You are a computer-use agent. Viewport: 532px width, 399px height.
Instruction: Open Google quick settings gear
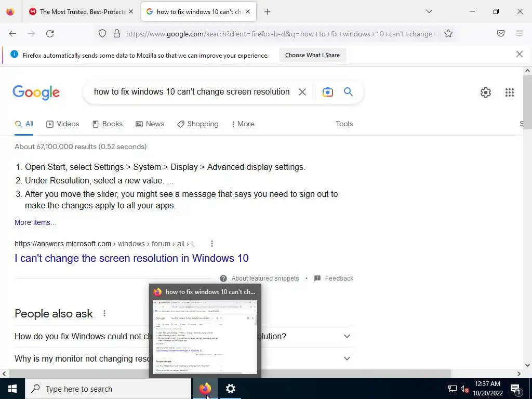[486, 92]
